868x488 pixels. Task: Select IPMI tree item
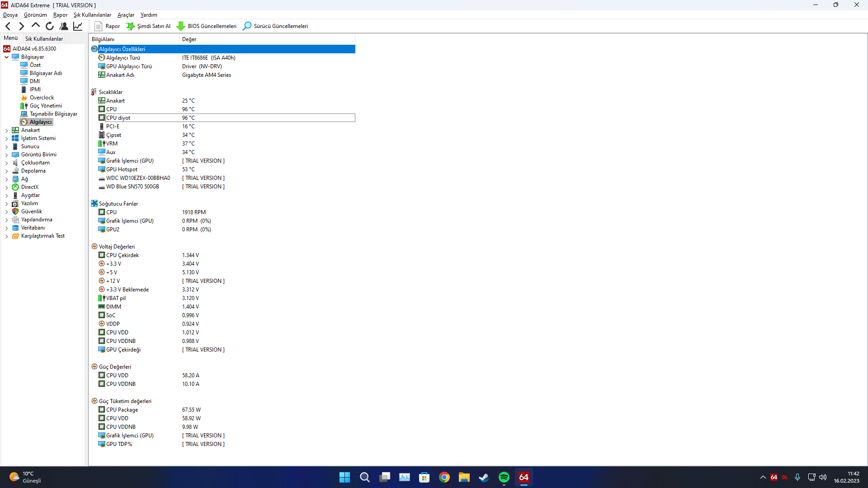point(35,89)
